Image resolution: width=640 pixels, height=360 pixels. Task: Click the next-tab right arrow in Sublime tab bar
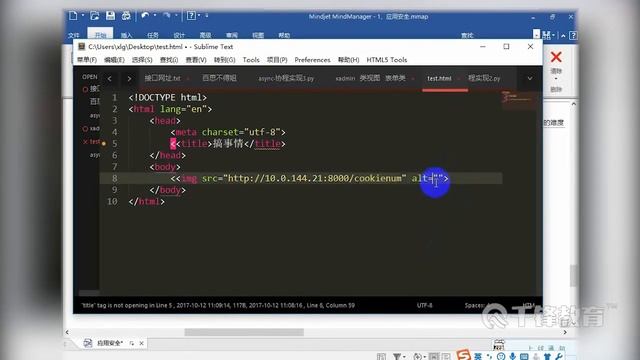[129, 78]
